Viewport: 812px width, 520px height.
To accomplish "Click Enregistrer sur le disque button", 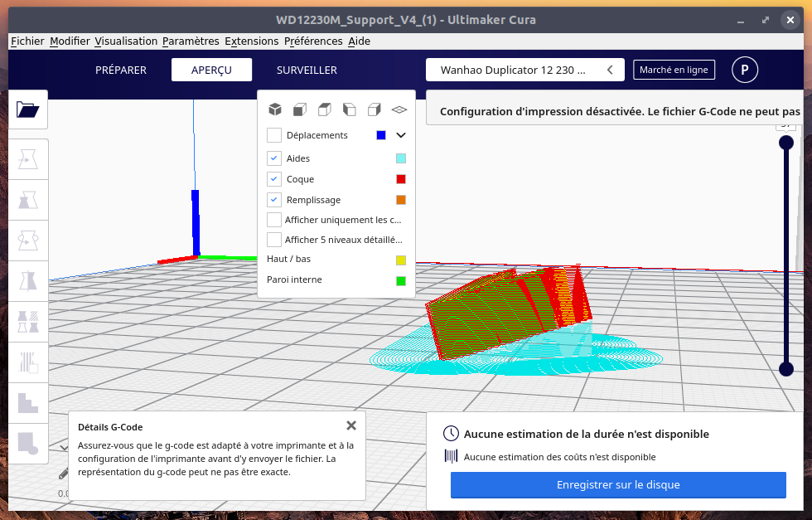I will 618,484.
